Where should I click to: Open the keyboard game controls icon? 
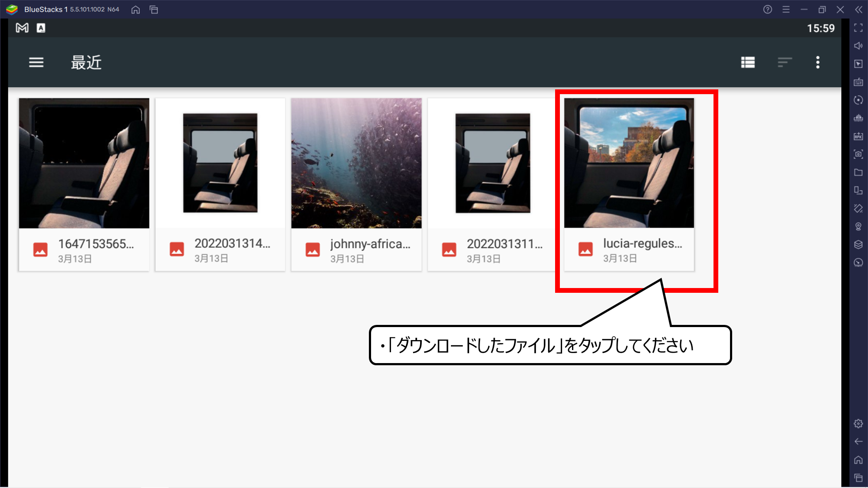click(x=858, y=82)
